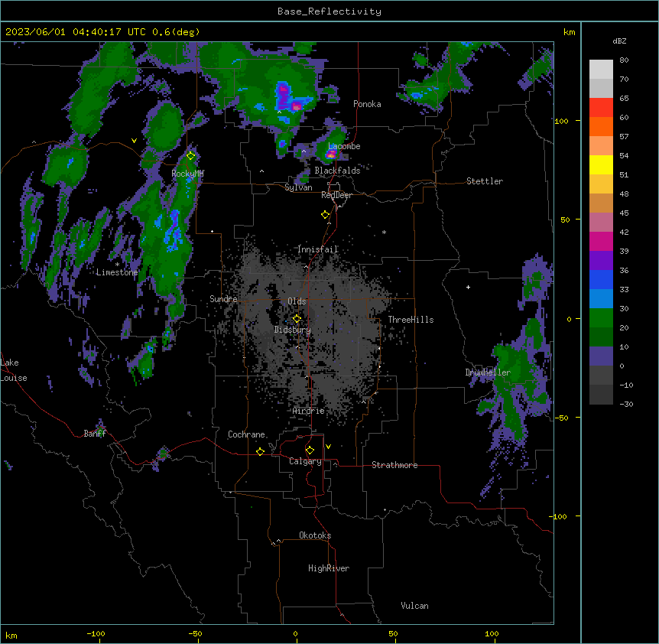
Task: Click the Olds label
Action: pos(297,301)
